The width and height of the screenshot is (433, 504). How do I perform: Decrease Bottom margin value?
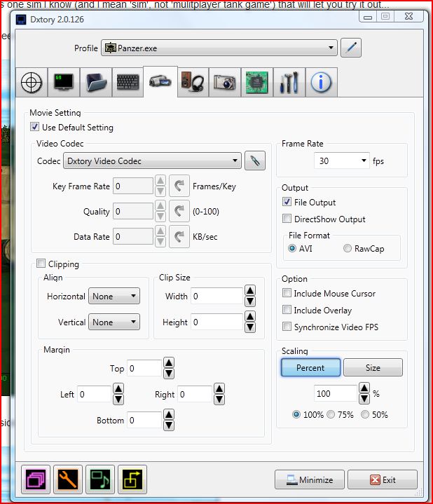169,425
